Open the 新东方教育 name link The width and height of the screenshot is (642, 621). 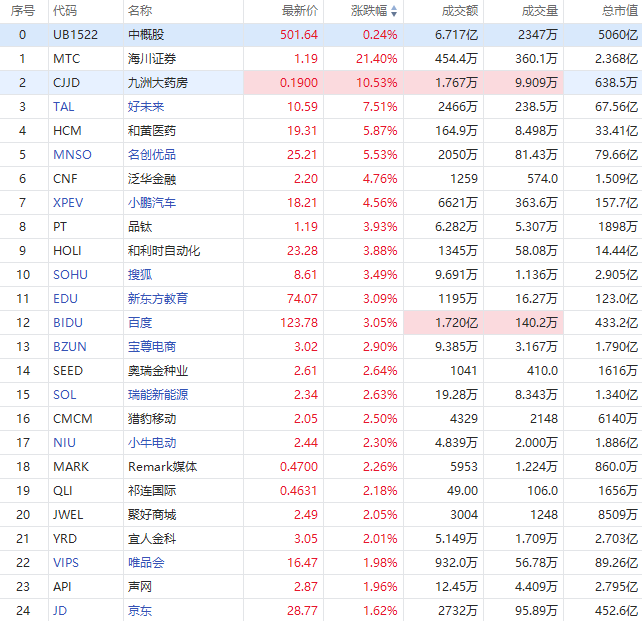point(158,299)
